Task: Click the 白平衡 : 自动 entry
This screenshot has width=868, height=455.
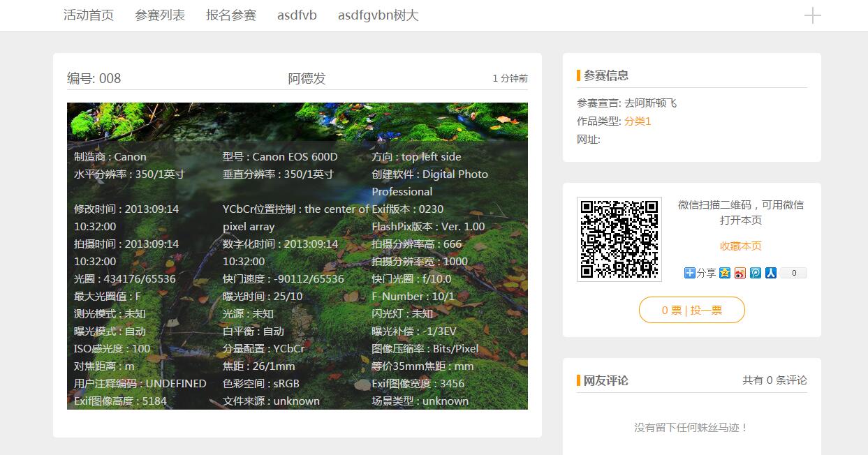Action: click(x=253, y=331)
